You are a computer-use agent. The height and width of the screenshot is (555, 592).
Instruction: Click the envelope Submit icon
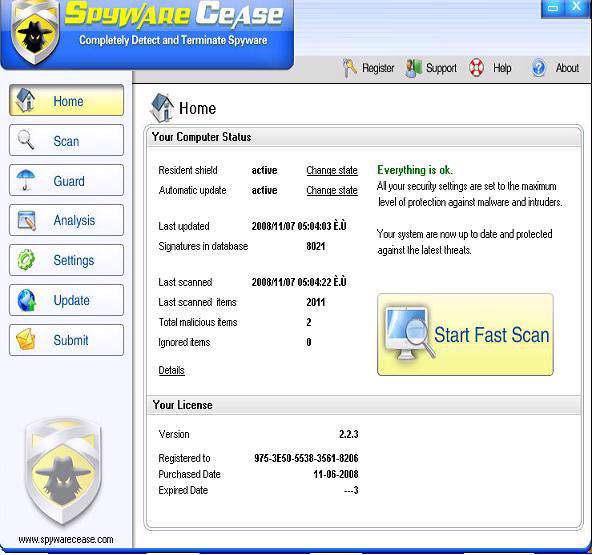26,340
